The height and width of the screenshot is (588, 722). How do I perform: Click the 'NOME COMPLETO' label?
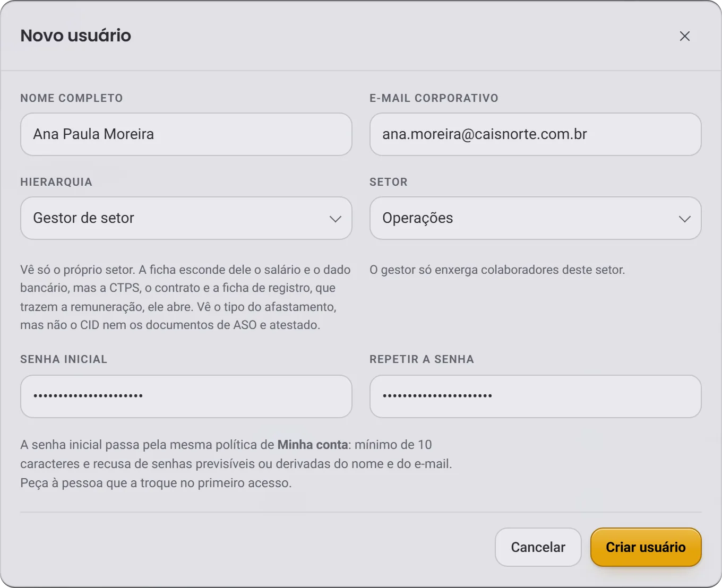[72, 98]
